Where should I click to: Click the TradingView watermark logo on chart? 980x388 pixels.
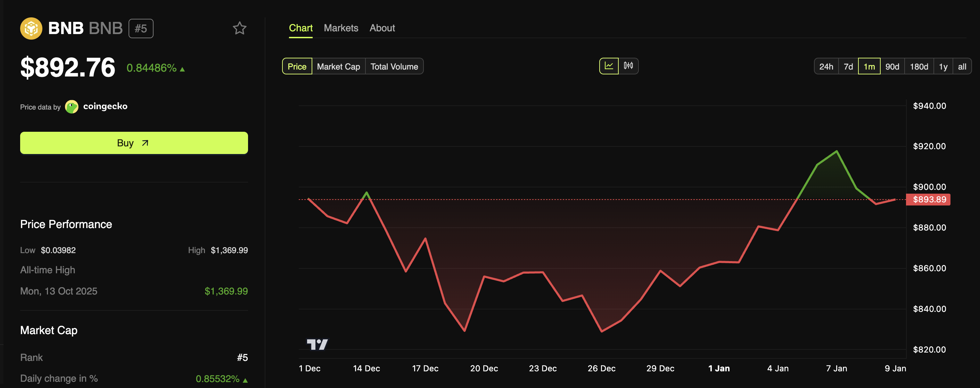(318, 344)
